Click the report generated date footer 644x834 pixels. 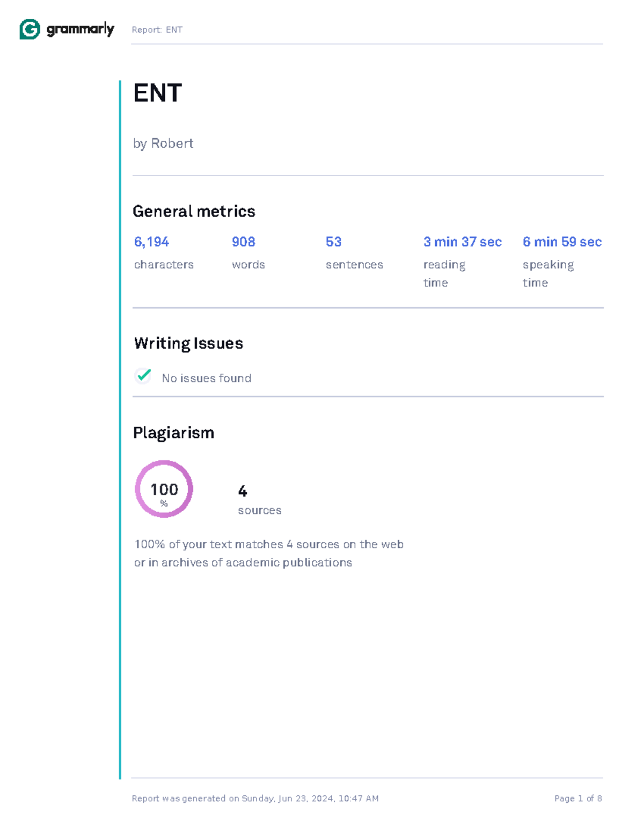point(255,799)
